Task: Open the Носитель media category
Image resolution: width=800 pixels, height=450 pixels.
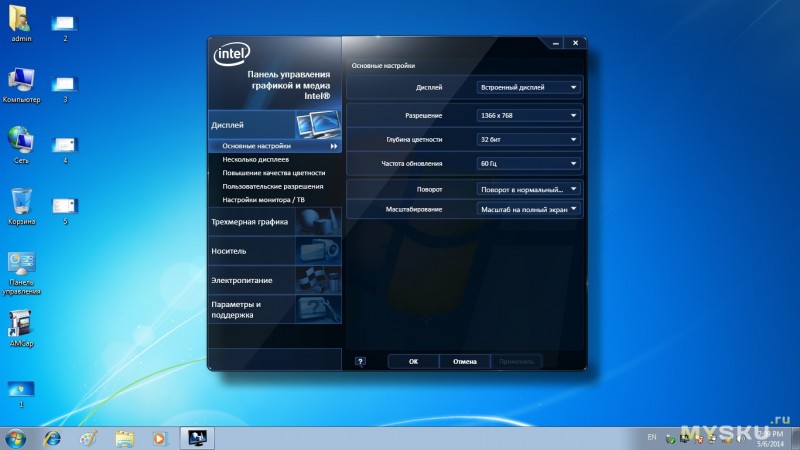Action: click(275, 251)
